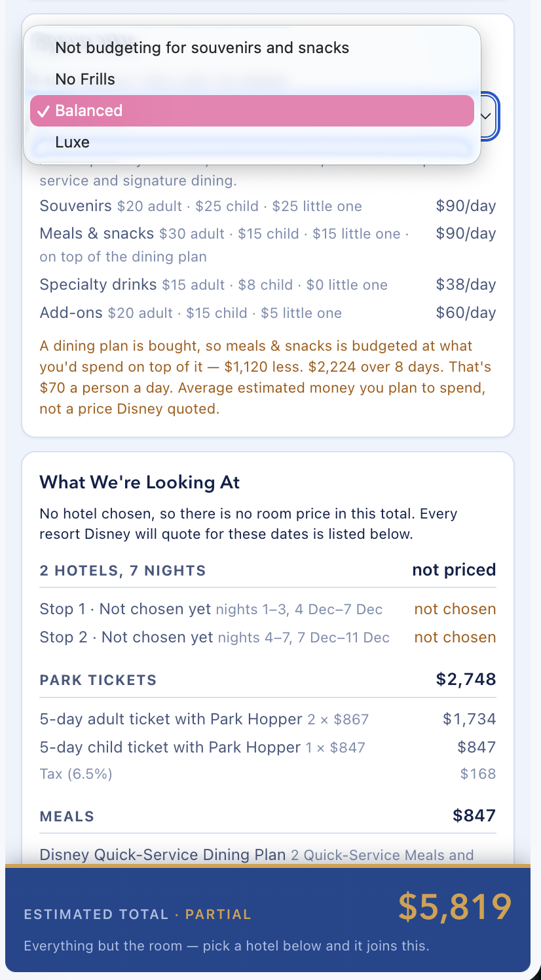Click the 5-day adult ticket line
This screenshot has width=541, height=980.
[268, 719]
